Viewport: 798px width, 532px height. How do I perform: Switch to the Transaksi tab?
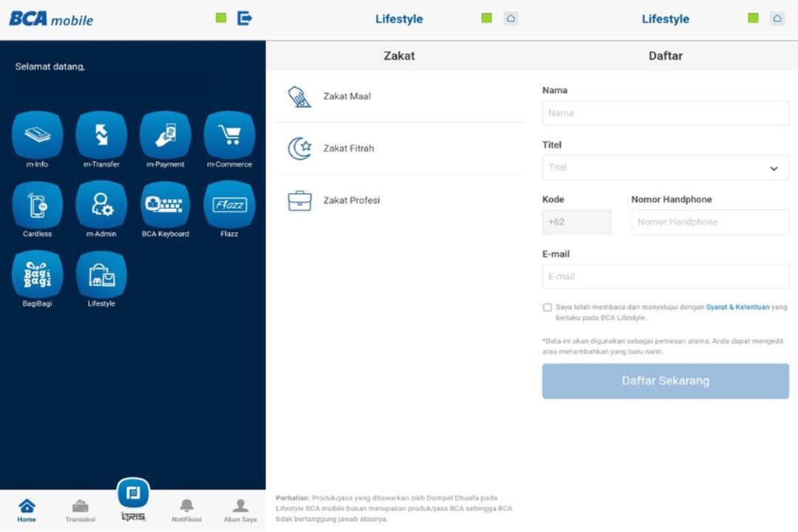coord(80,511)
